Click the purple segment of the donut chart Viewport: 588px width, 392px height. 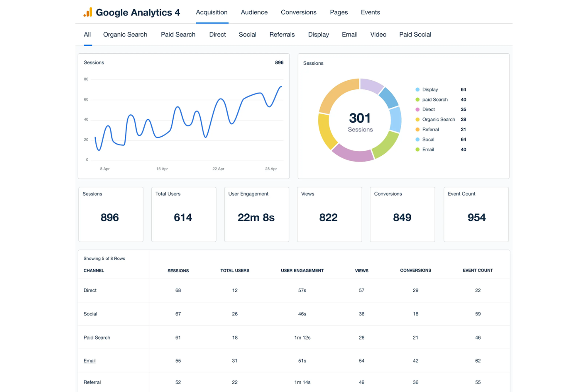tap(371, 86)
